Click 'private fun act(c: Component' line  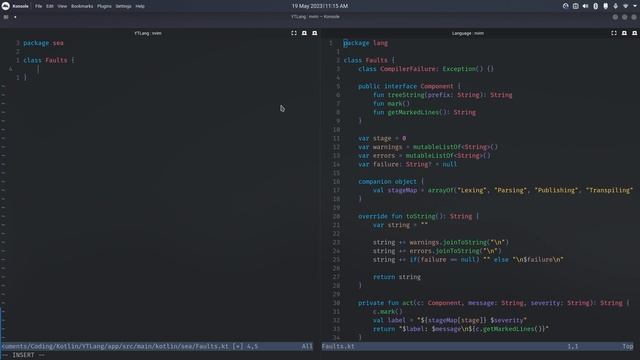click(494, 303)
